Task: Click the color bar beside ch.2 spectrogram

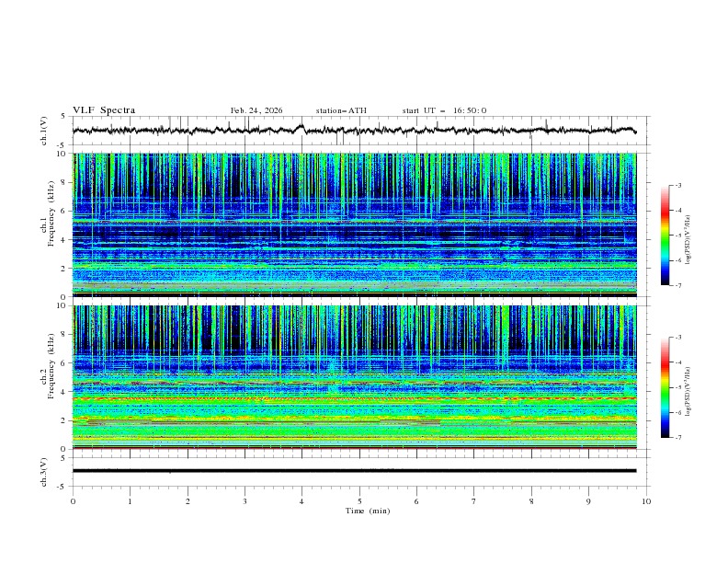Action: click(x=665, y=387)
